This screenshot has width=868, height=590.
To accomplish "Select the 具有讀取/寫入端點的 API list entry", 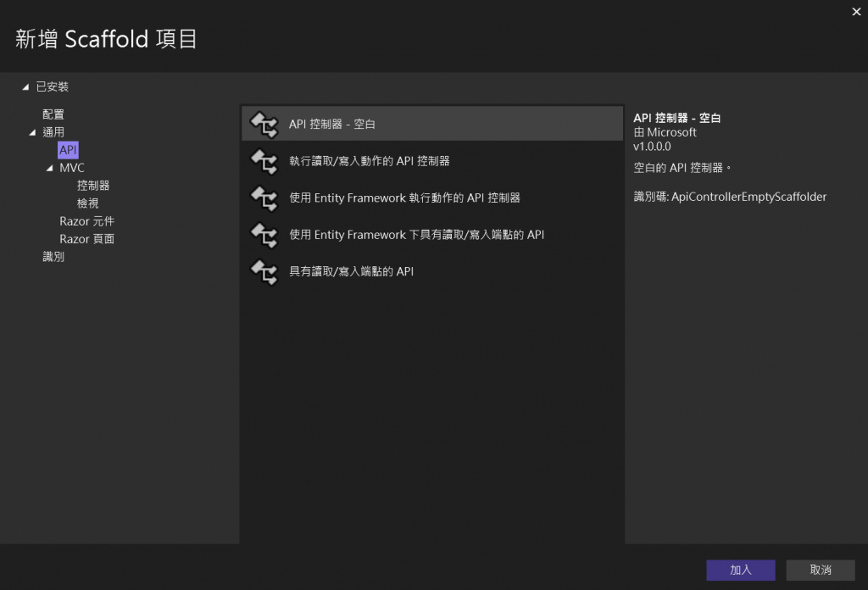I will tap(432, 272).
